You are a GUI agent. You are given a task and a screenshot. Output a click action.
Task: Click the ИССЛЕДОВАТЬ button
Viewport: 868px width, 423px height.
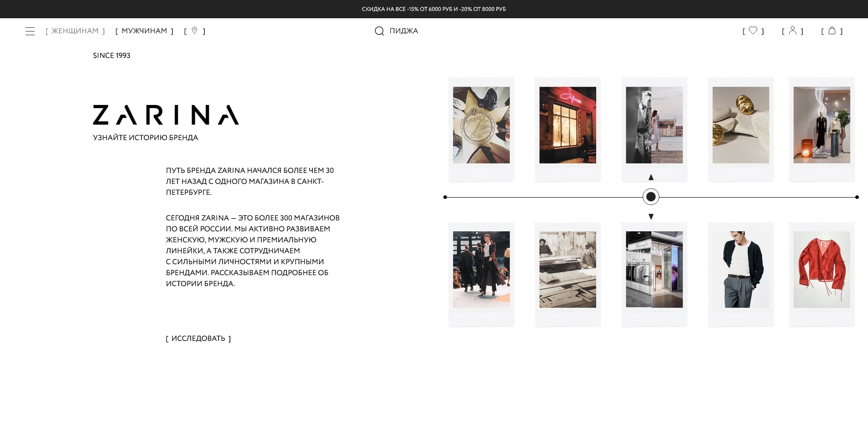coord(198,339)
